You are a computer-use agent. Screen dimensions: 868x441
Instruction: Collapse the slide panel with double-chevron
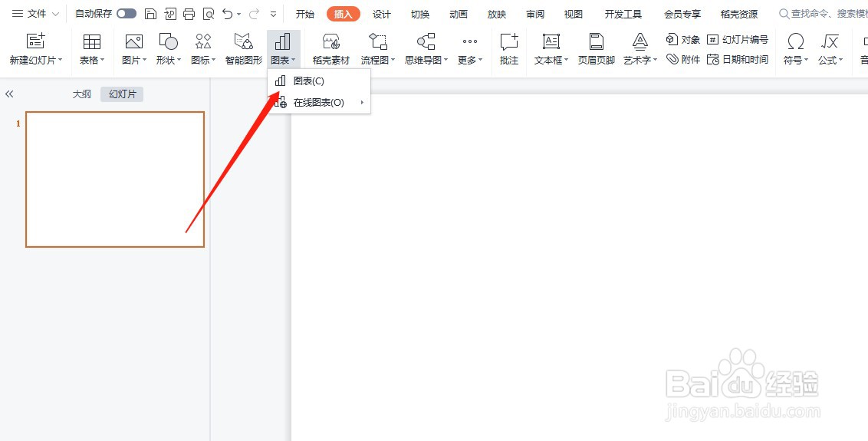9,94
